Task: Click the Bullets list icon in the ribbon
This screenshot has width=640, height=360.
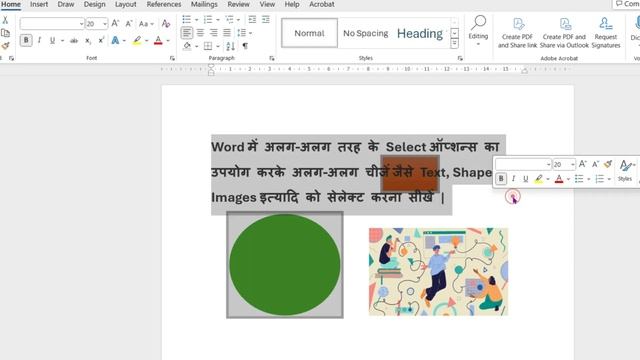Action: [x=187, y=20]
